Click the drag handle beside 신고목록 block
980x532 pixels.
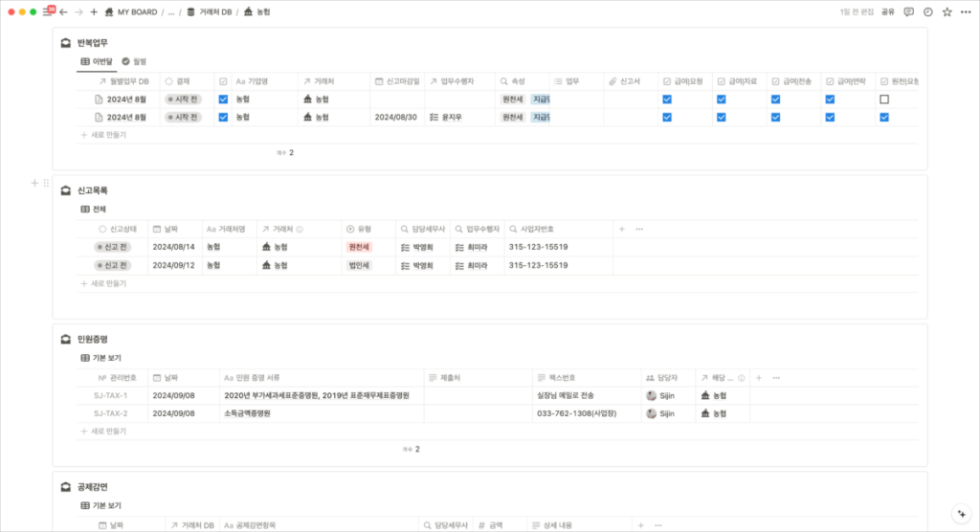(x=45, y=183)
